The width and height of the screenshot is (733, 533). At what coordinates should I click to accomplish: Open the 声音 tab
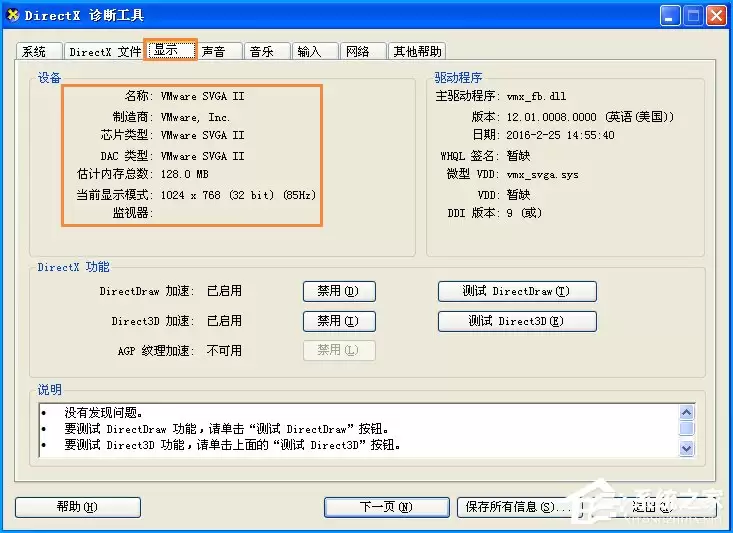219,51
